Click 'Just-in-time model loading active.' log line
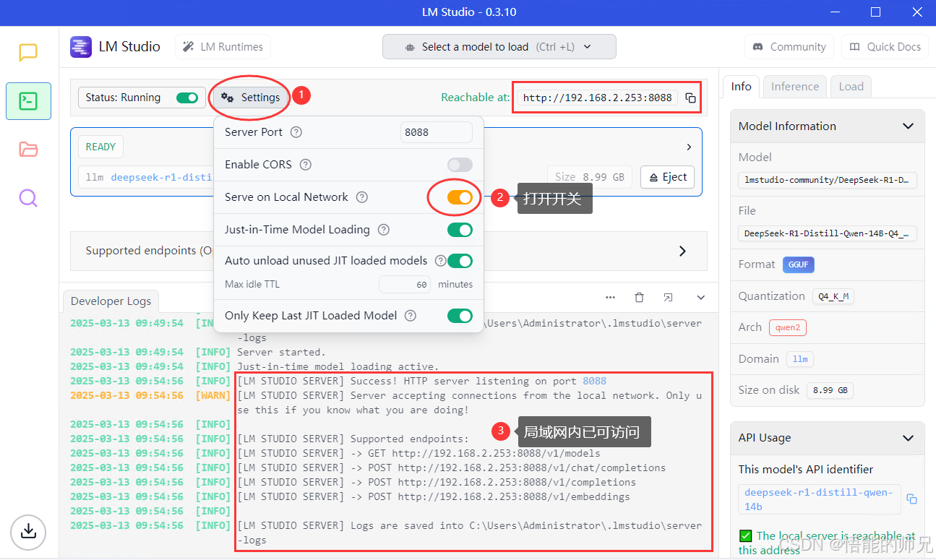This screenshot has width=936, height=560. click(338, 366)
